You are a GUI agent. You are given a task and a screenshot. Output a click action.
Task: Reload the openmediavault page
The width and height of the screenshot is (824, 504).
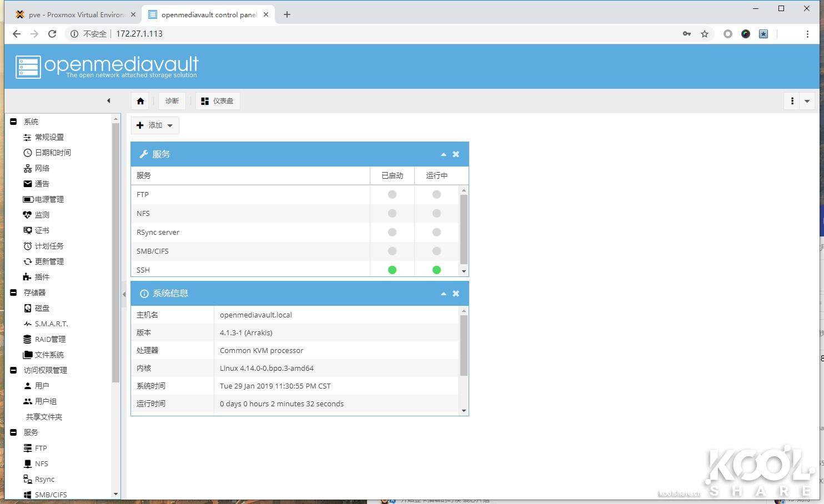(x=52, y=34)
